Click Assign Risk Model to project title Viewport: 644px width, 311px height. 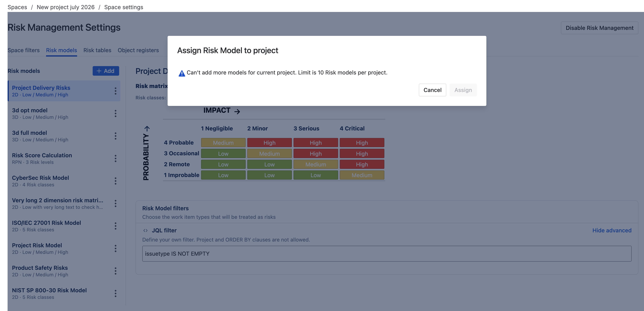click(x=228, y=50)
